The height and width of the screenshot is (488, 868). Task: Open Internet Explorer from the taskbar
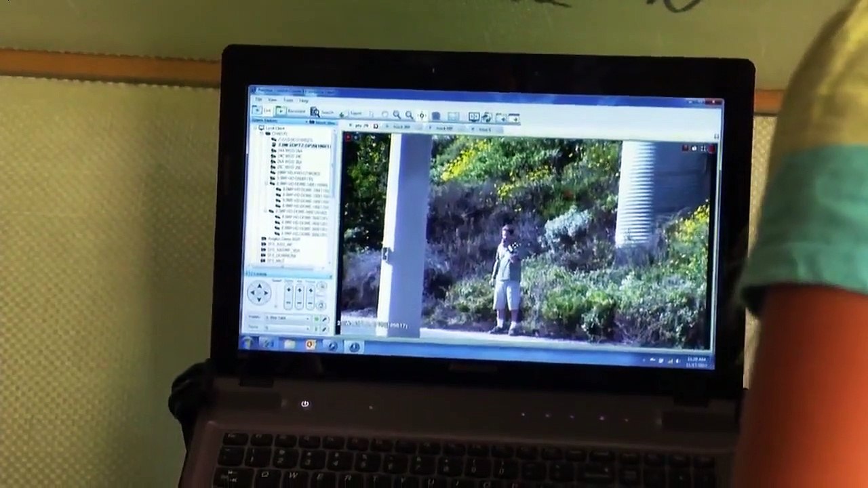tap(268, 344)
